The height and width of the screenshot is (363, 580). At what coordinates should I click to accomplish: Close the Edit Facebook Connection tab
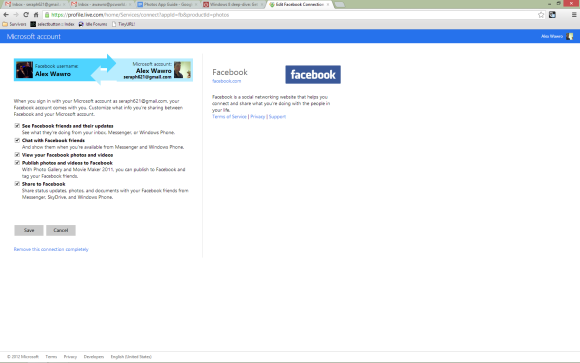click(x=328, y=4)
